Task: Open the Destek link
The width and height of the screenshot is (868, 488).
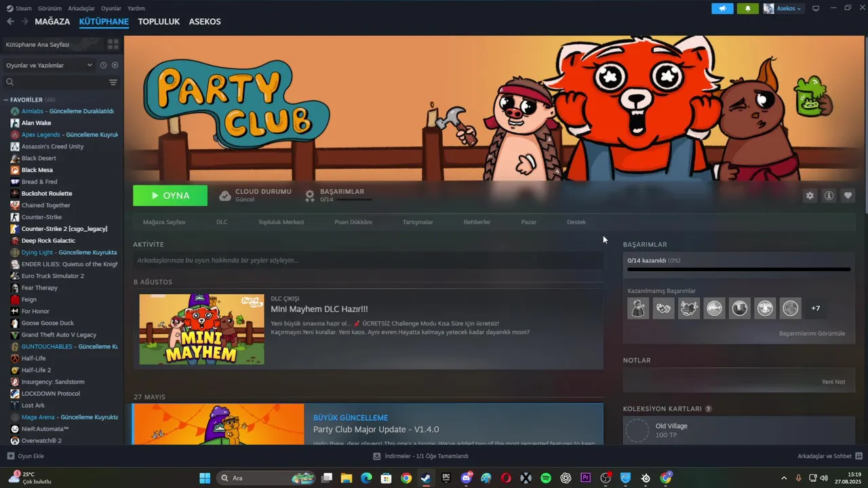Action: (576, 222)
